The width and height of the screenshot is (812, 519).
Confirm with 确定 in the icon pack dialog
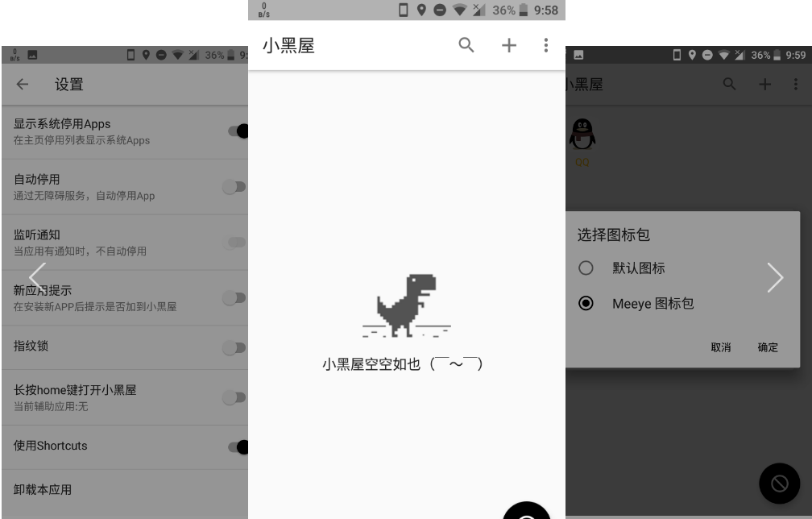pyautogui.click(x=768, y=347)
